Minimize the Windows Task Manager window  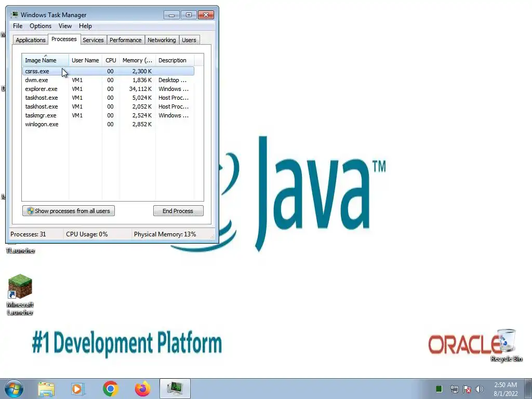point(171,15)
